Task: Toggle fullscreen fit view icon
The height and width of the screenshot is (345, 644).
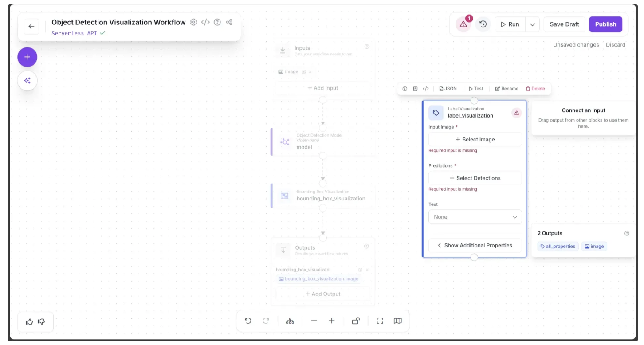Action: [380, 321]
